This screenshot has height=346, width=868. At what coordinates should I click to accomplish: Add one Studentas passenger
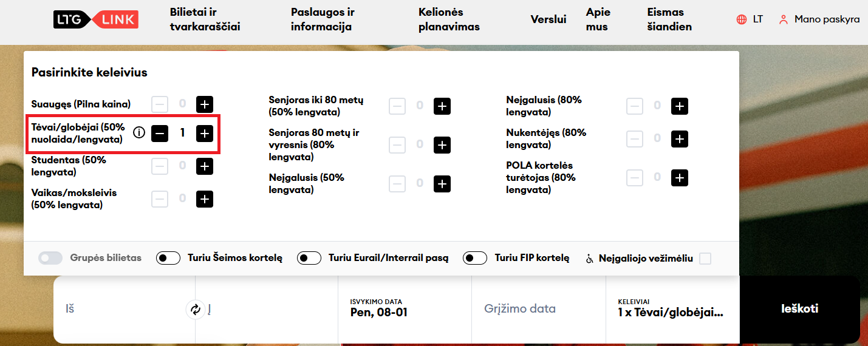click(205, 166)
